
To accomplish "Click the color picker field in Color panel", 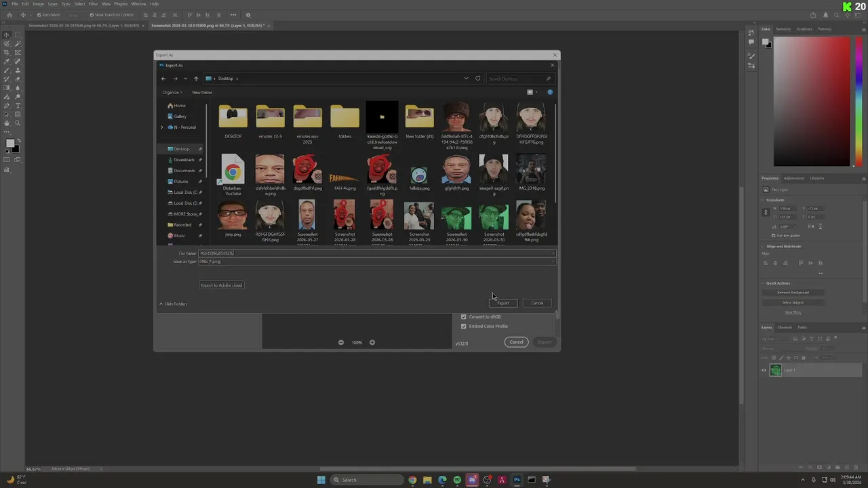I will pos(811,102).
